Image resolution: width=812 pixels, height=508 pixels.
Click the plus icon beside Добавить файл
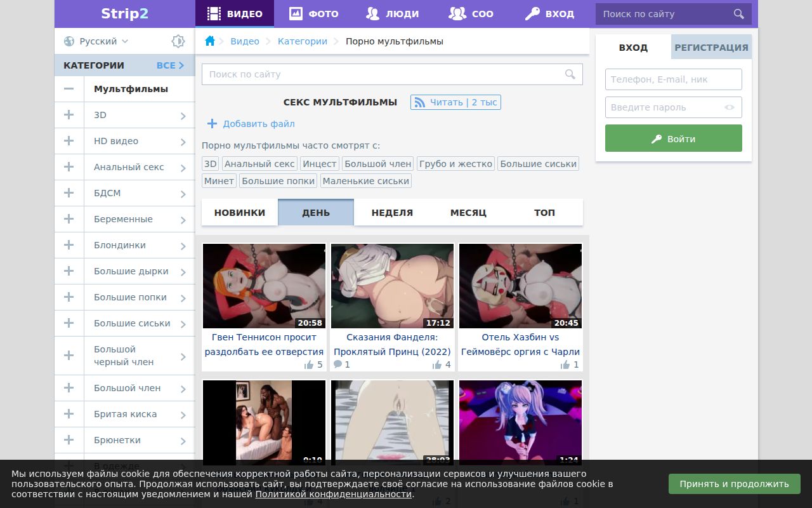point(212,124)
